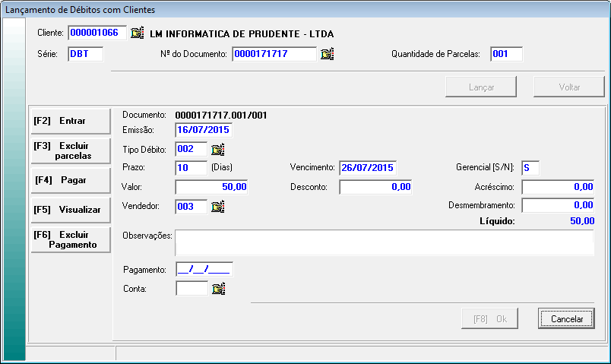Edit the Prazo days field

(x=191, y=167)
